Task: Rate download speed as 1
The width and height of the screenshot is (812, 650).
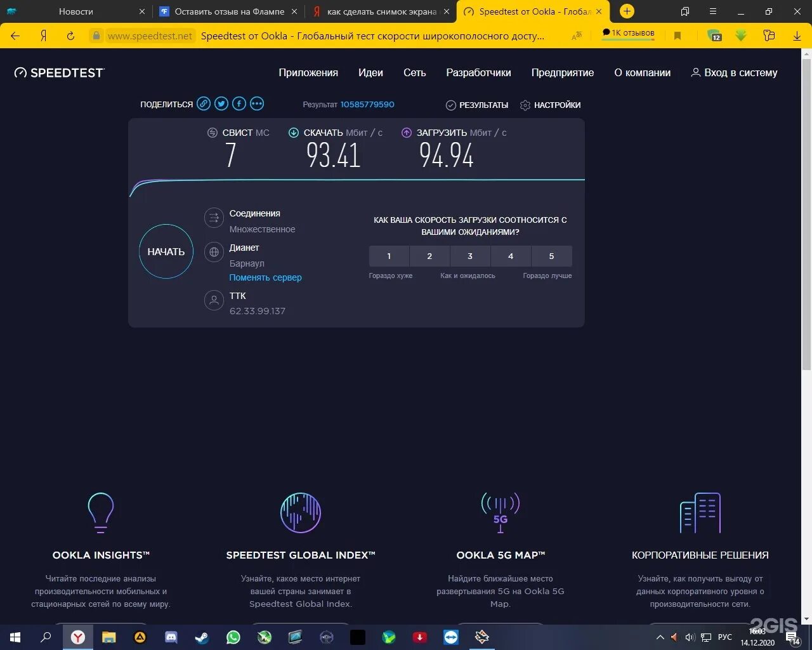Action: 389,256
